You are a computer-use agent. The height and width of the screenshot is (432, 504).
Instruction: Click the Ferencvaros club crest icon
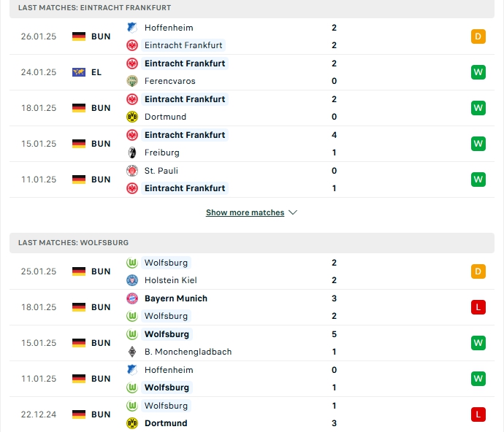[131, 81]
